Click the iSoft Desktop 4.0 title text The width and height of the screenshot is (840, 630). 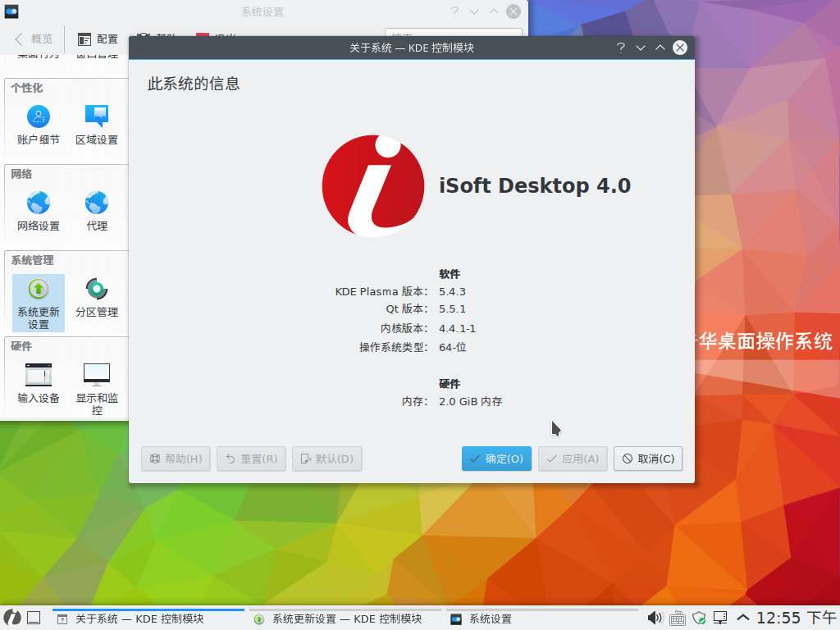click(x=535, y=186)
